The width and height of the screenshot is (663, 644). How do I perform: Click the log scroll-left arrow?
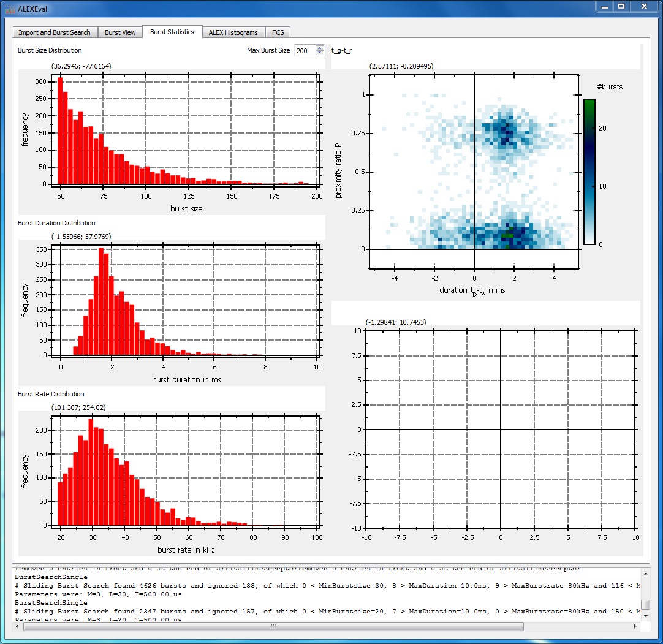(17, 626)
